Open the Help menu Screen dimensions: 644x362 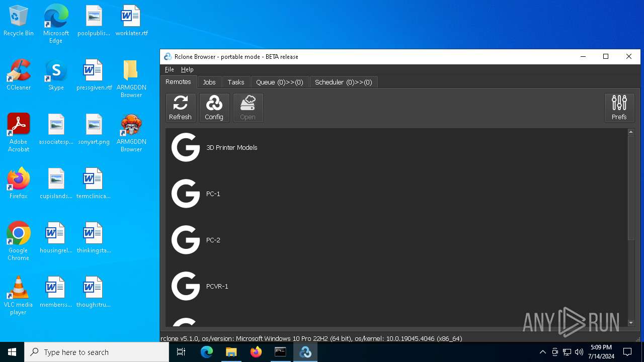(x=187, y=69)
